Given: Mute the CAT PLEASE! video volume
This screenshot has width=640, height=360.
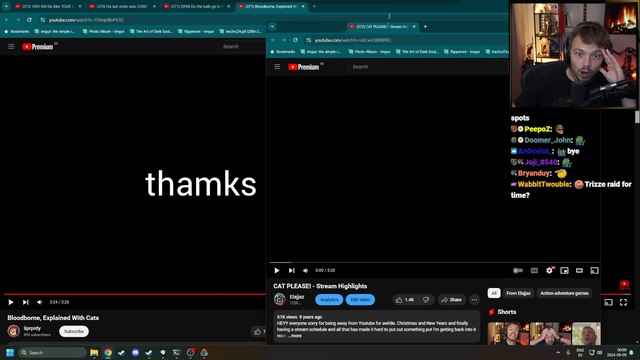Looking at the screenshot, I should click(x=306, y=270).
